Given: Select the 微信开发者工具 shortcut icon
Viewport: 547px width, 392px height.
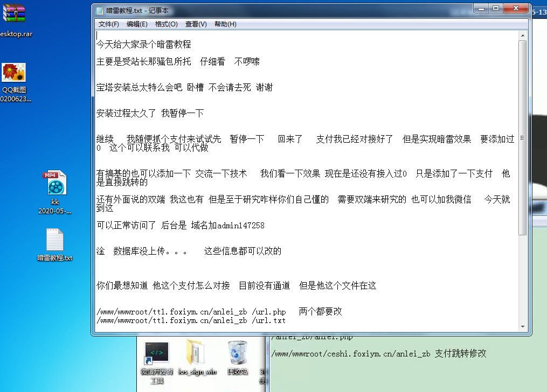Looking at the screenshot, I should pyautogui.click(x=157, y=362).
